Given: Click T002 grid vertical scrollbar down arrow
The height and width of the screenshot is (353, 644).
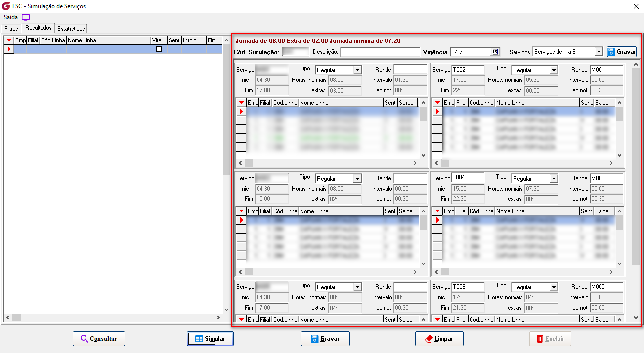Looking at the screenshot, I should pos(619,155).
